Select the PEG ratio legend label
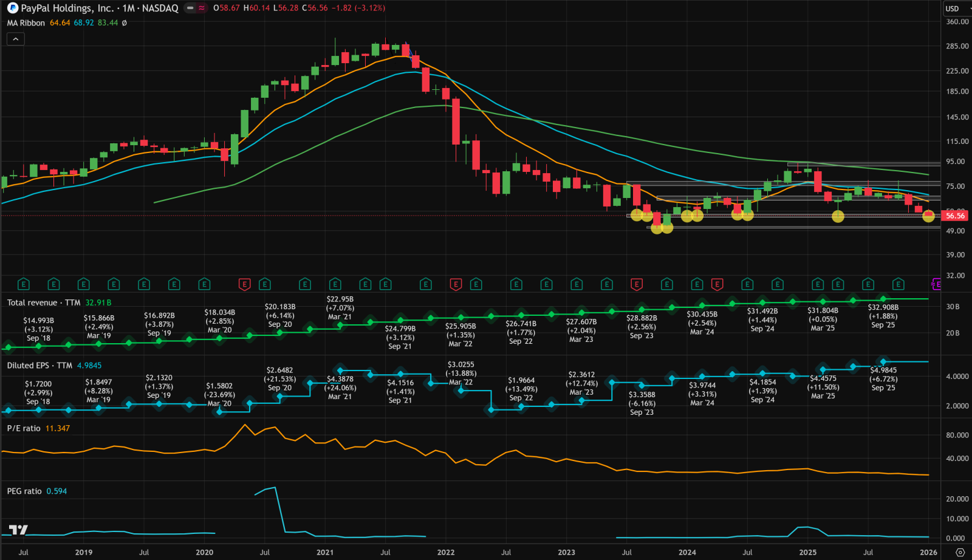Image resolution: width=972 pixels, height=560 pixels. tap(24, 491)
